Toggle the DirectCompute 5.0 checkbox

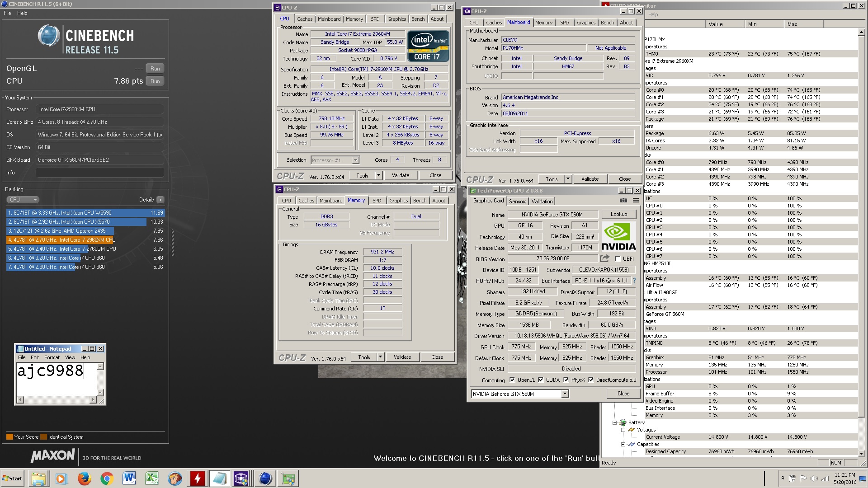tap(591, 380)
